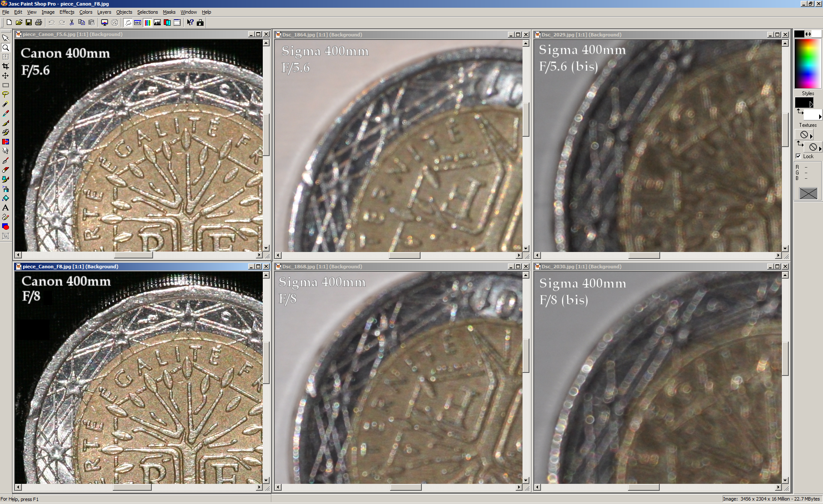Click image size readout in status bar
The height and width of the screenshot is (504, 823).
772,499
